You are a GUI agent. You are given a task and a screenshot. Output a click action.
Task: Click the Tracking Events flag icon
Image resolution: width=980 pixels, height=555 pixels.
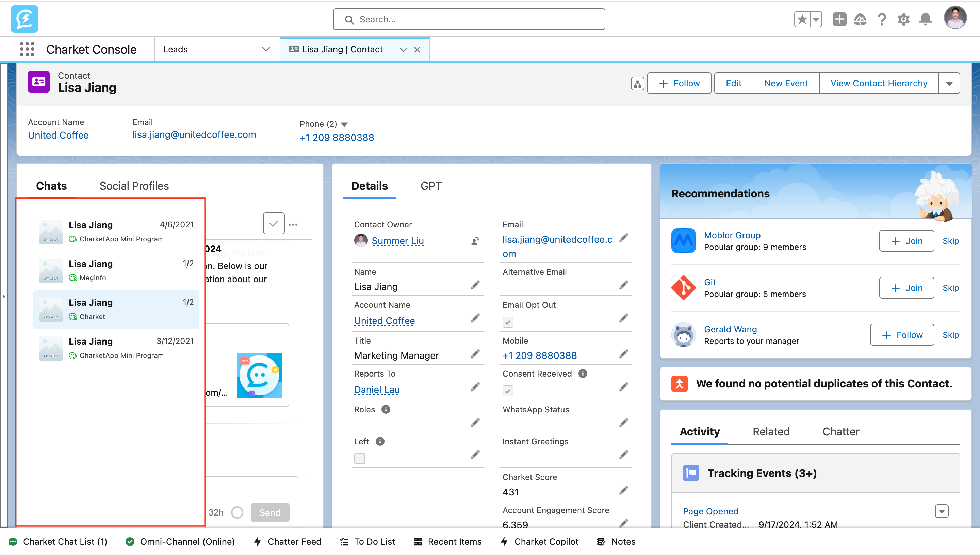[x=691, y=473]
